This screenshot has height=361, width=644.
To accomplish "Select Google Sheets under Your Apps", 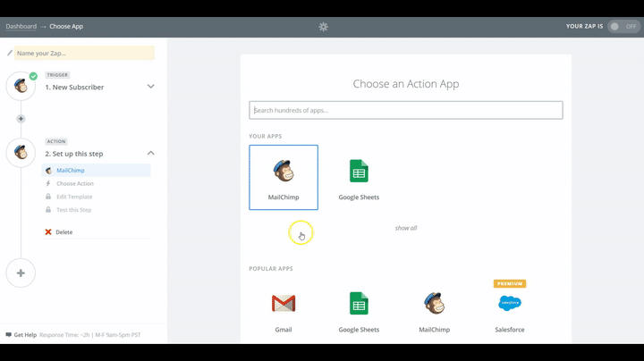I will click(x=359, y=177).
